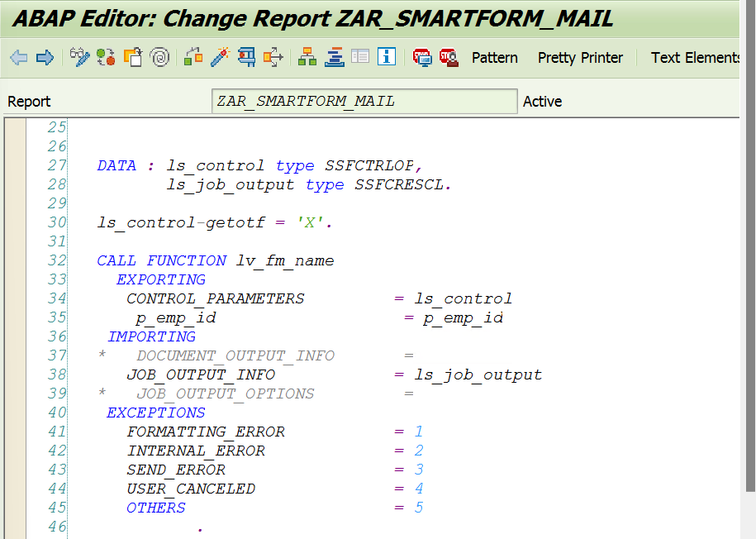Set session breakpoint stop icon
Viewport: 756px width, 539px height.
coord(422,57)
